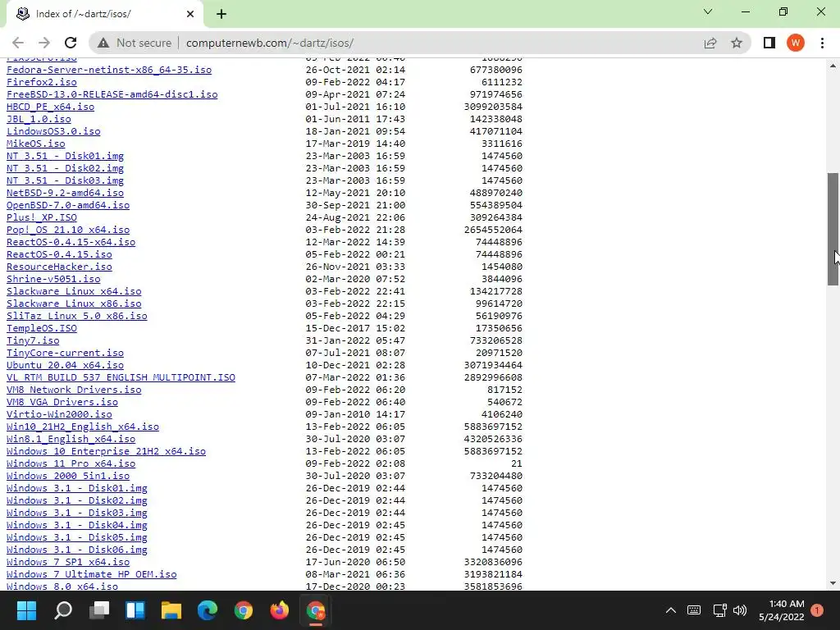Go back to the previous page

coord(18,43)
